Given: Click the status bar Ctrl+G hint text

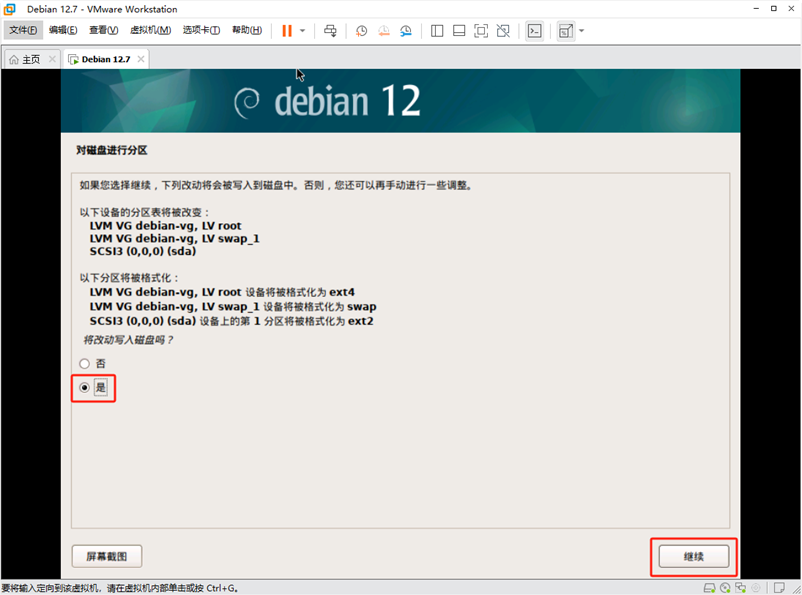Looking at the screenshot, I should 120,588.
